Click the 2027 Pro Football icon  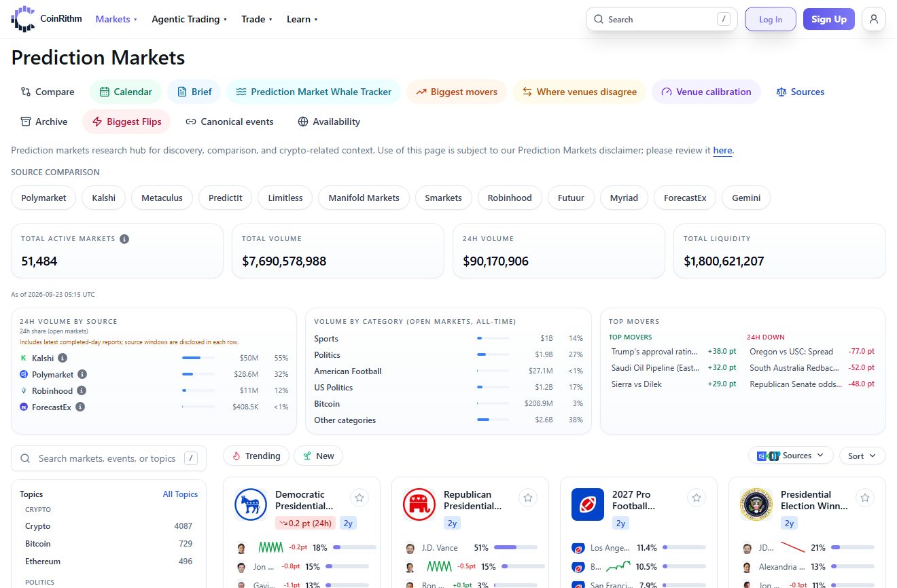(588, 504)
